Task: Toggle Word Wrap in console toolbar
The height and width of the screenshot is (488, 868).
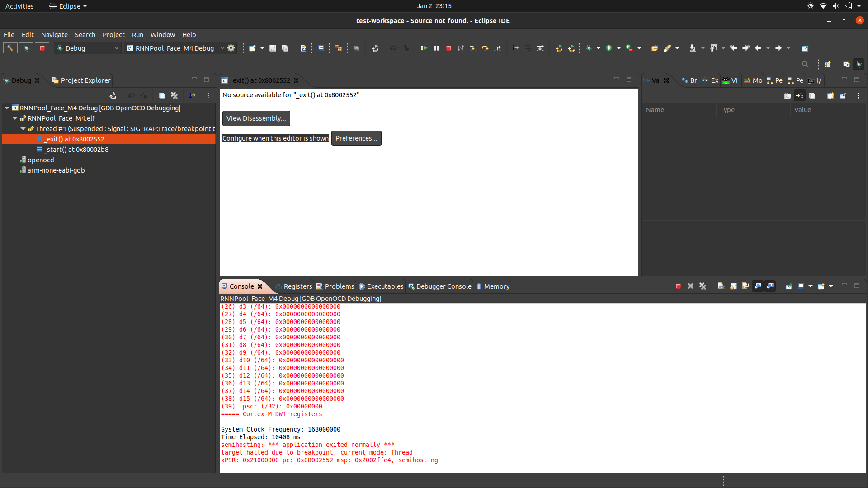Action: (745, 286)
